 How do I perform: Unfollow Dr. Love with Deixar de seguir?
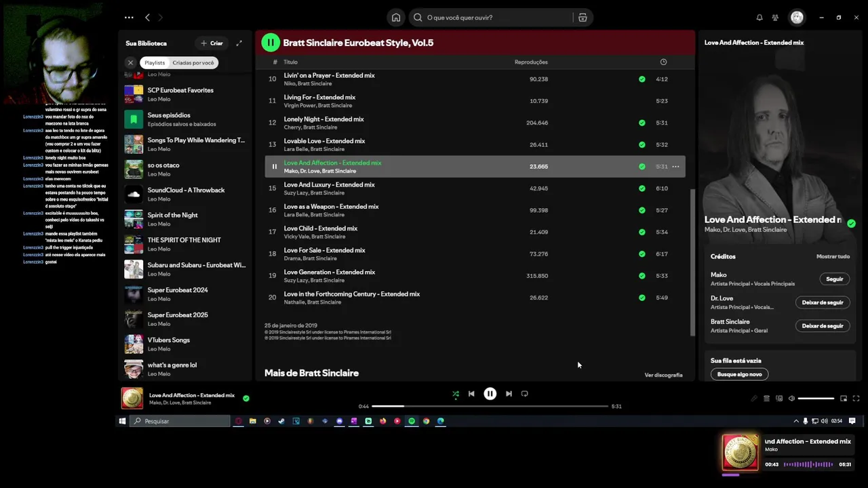[823, 303]
